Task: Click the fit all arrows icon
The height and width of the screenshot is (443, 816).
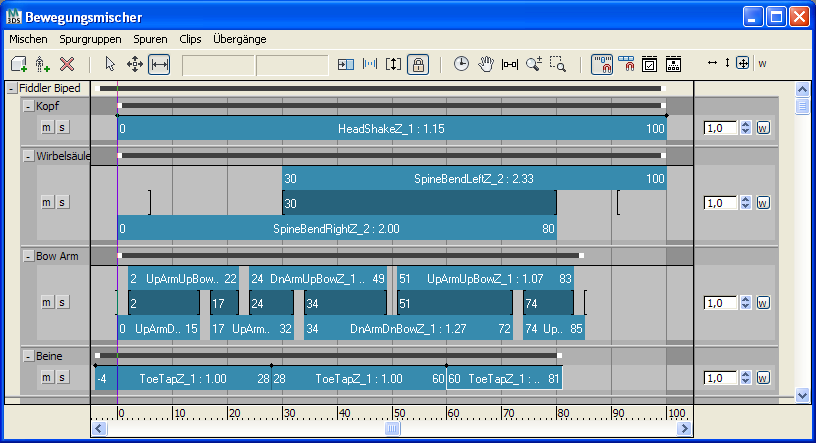Action: (743, 64)
